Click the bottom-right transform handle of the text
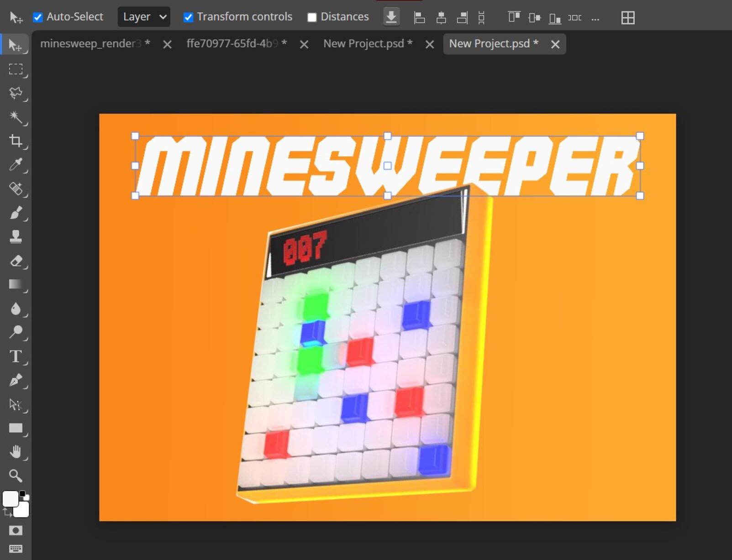The image size is (732, 560). click(x=640, y=196)
